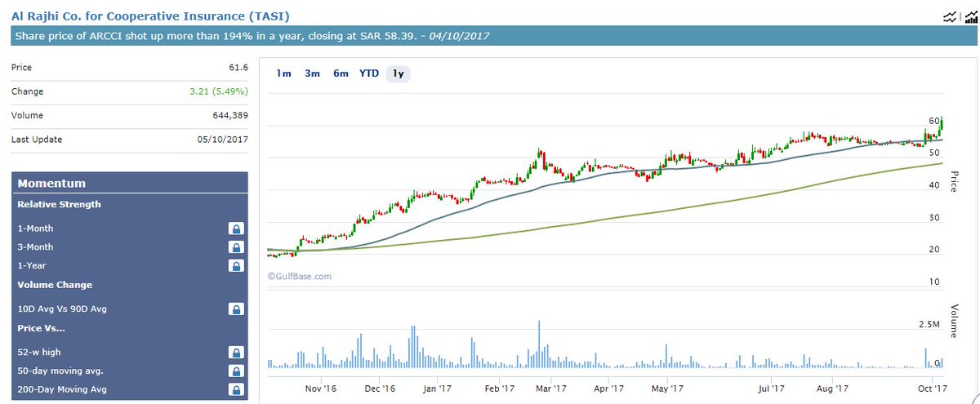Click the Jul '17 axis label

(x=773, y=389)
